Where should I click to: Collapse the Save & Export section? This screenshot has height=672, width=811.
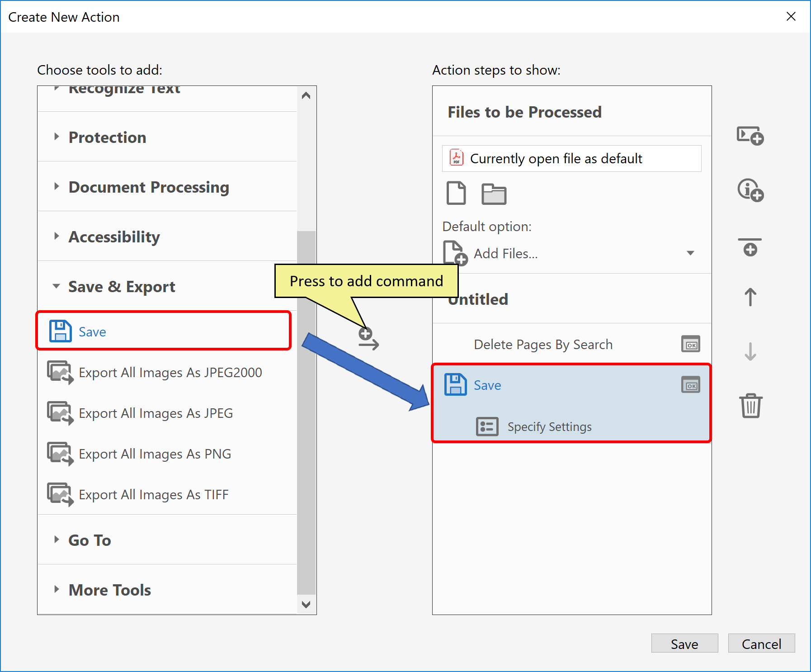57,286
